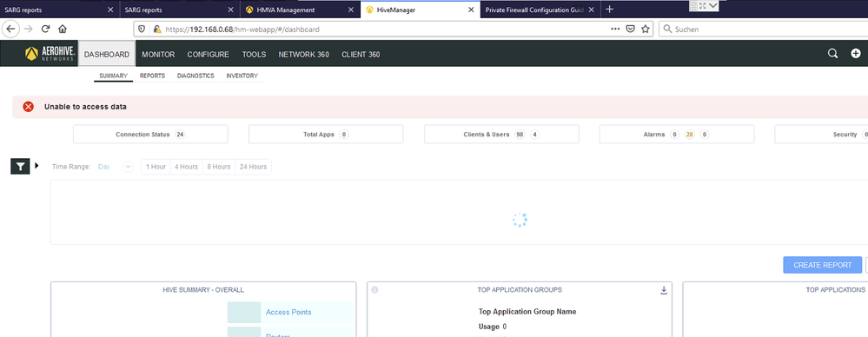Screen dimensions: 868x337
Task: Select the Summary sub-tab
Action: pyautogui.click(x=114, y=76)
